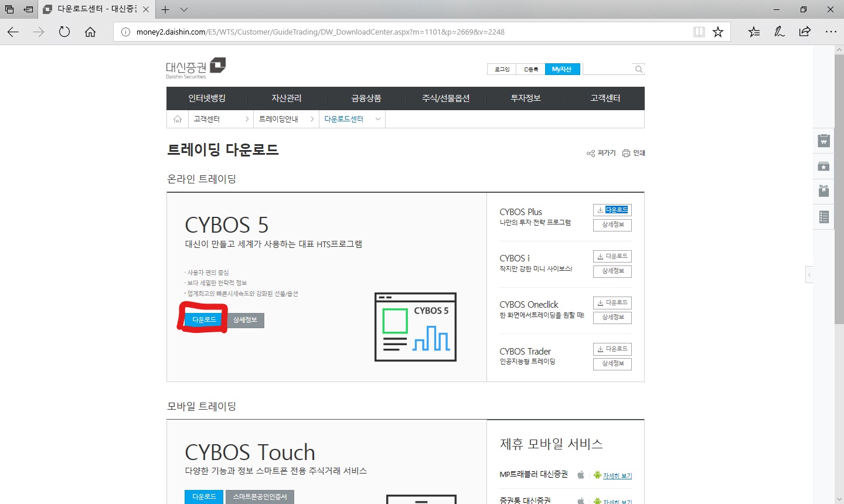Open 상세정보 for CYBOS 5
Screen dimensions: 844x504
pyautogui.click(x=245, y=319)
